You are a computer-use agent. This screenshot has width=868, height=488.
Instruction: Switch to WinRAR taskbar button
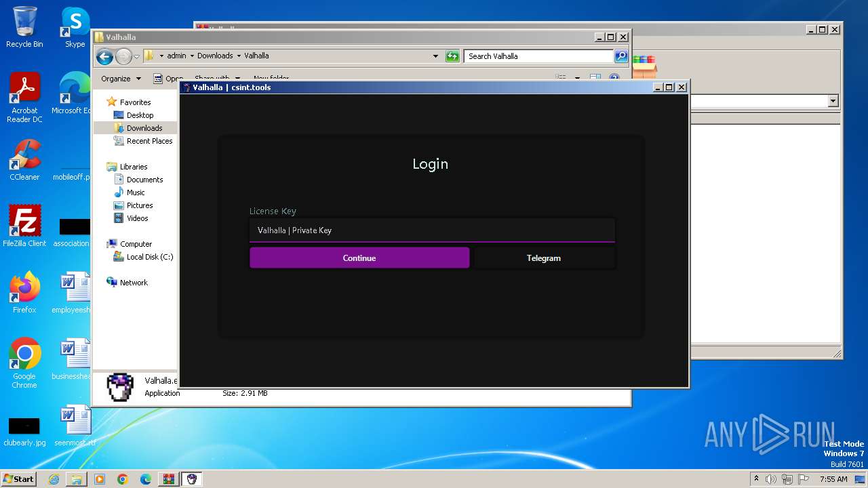click(x=169, y=479)
